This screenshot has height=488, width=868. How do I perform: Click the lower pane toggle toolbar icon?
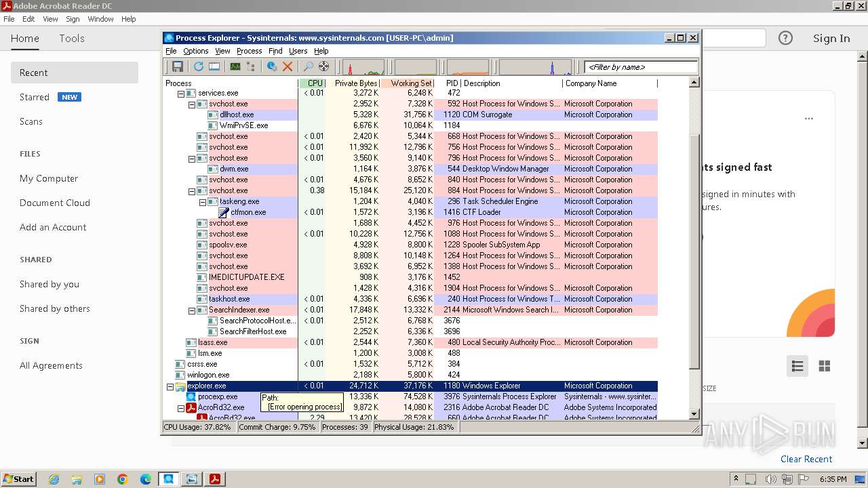pyautogui.click(x=214, y=66)
